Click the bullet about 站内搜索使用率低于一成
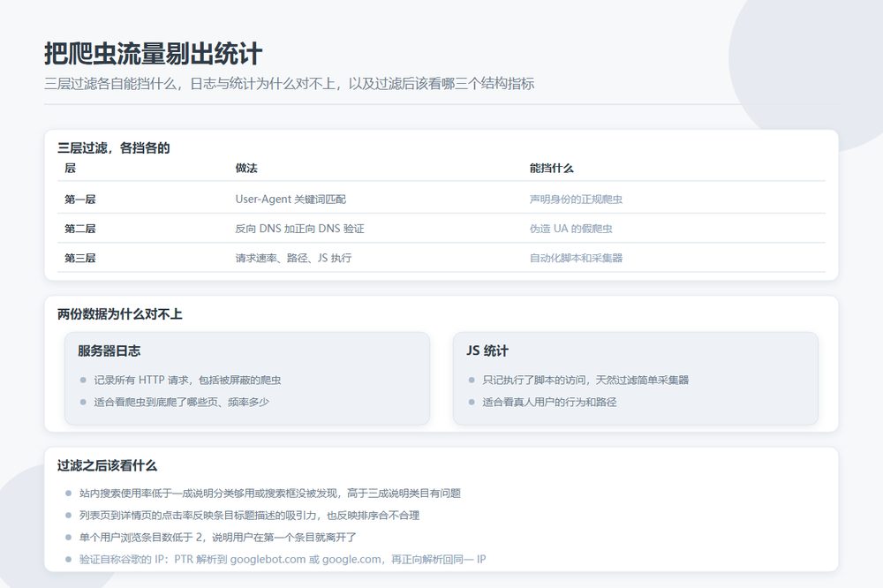The image size is (883, 588). coord(269,494)
